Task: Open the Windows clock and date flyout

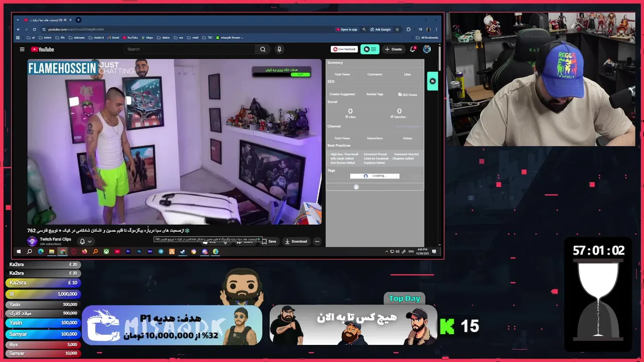Action: (422, 251)
